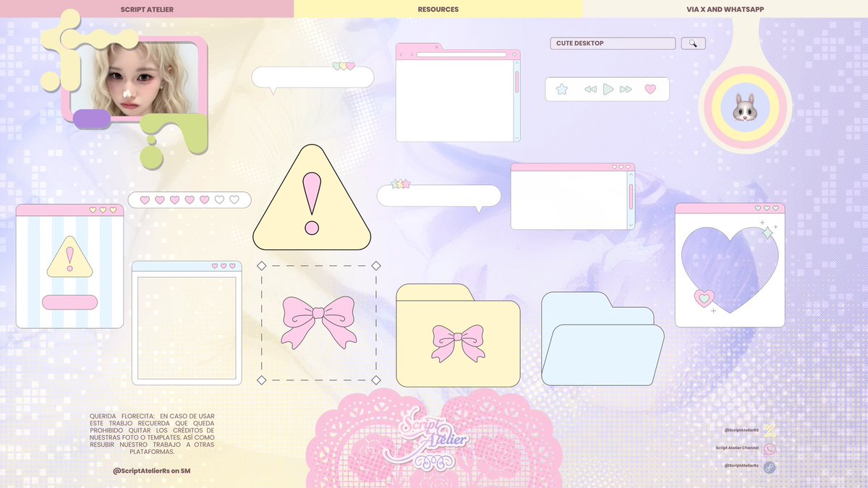This screenshot has height=488, width=868.
Task: Click the grey chain link icon
Action: coord(770,467)
